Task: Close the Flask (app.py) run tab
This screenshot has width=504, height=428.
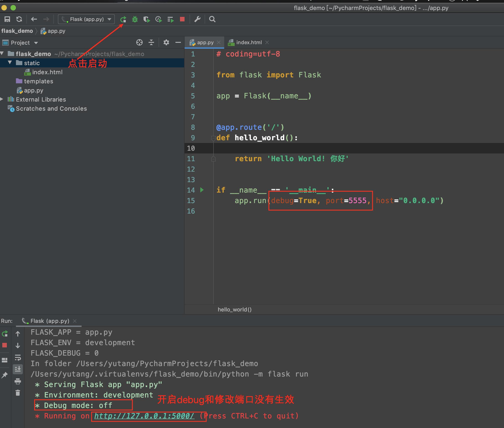Action: (x=75, y=321)
